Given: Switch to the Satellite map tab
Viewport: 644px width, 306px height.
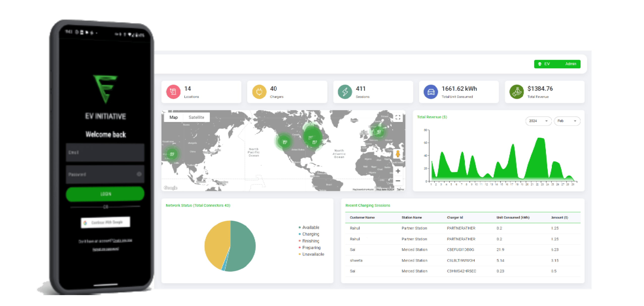Looking at the screenshot, I should click(196, 117).
